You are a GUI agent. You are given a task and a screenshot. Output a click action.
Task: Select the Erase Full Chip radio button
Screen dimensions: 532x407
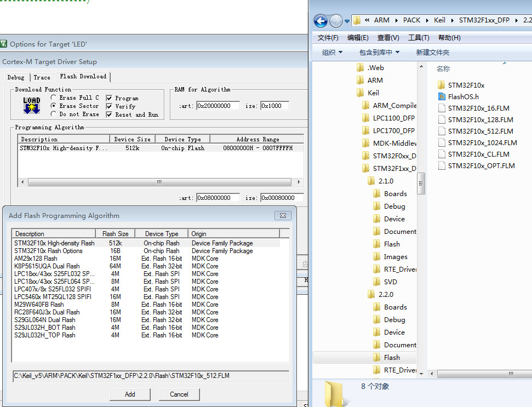click(x=53, y=98)
